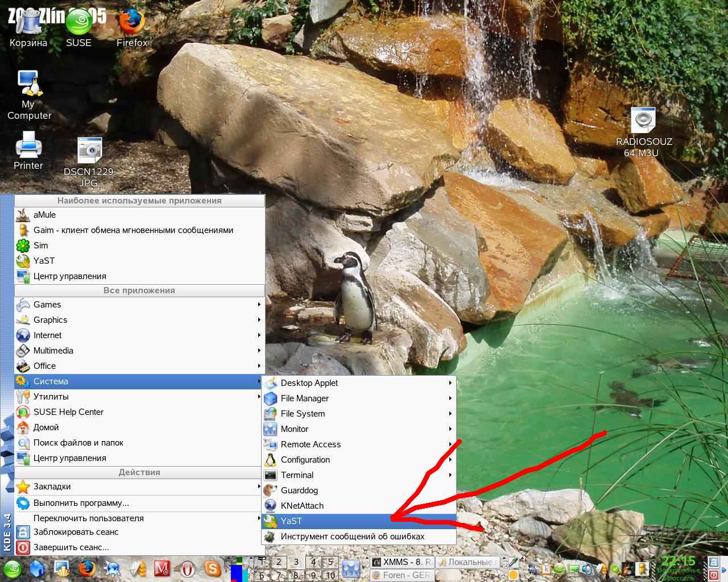
Task: Expand the Internet submenu
Action: pos(139,335)
